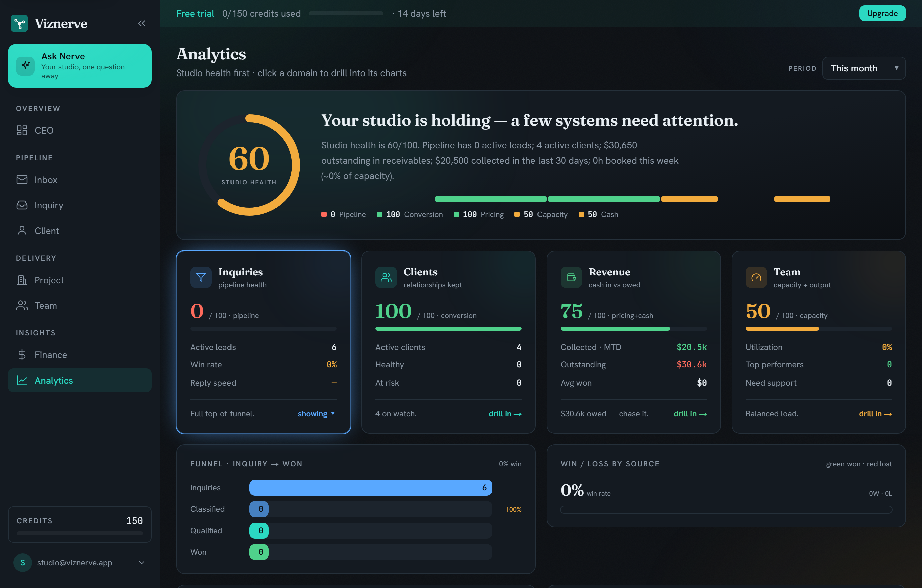Toggle the Inquiries card showing dropdown

coord(316,414)
